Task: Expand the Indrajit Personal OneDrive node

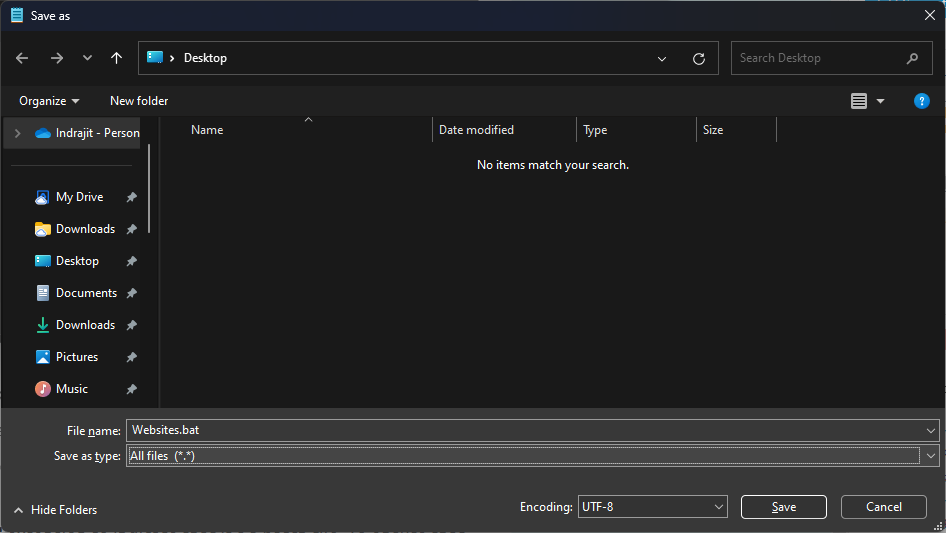Action: tap(17, 133)
